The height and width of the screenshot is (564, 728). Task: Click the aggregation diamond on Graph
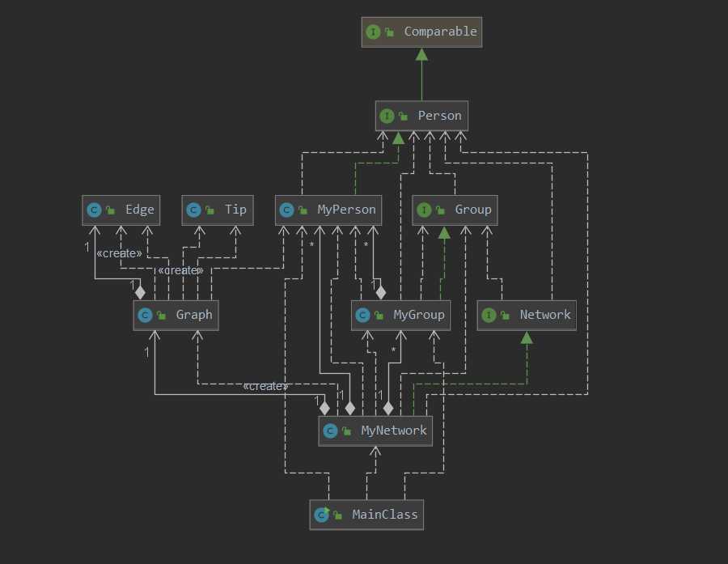140,292
